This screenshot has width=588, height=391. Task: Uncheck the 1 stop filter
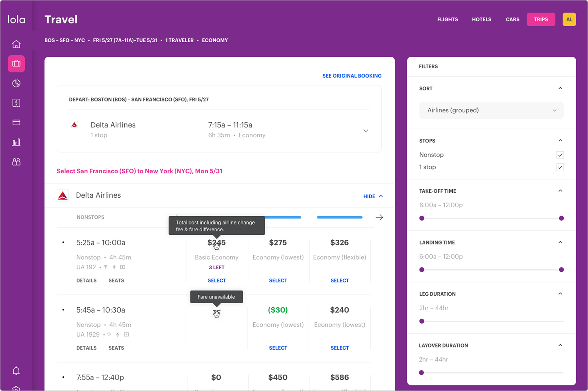[x=560, y=167]
